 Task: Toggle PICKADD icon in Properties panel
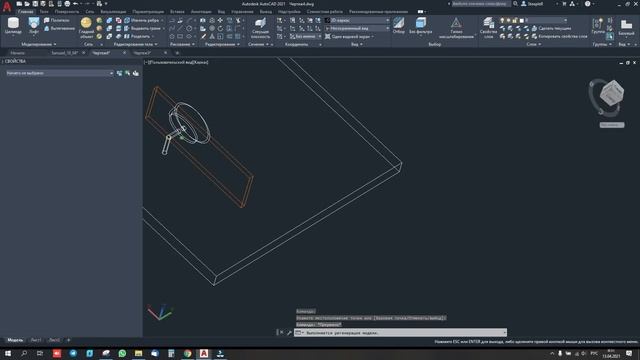[120, 73]
